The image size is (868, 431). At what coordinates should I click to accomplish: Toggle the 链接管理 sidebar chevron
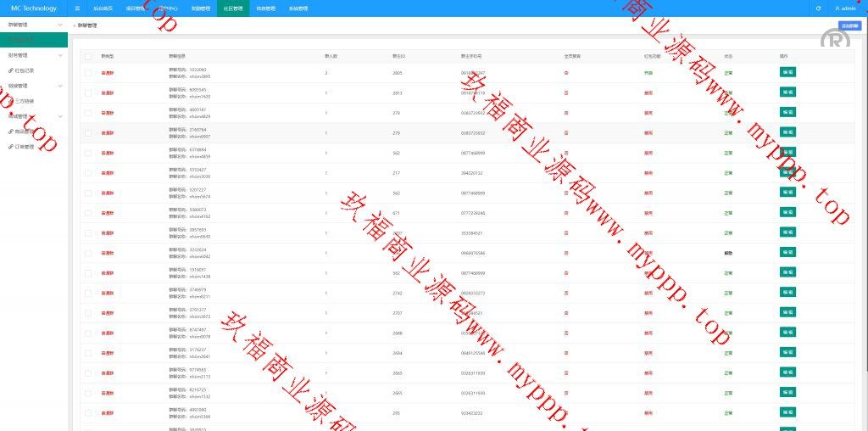[x=59, y=86]
